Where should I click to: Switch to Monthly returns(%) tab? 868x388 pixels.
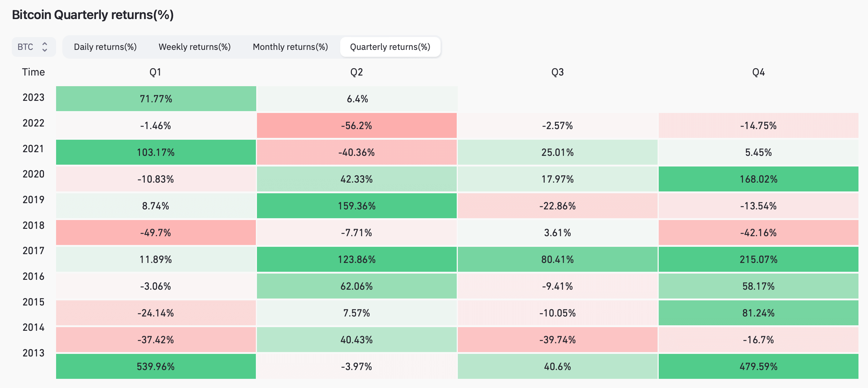(290, 47)
